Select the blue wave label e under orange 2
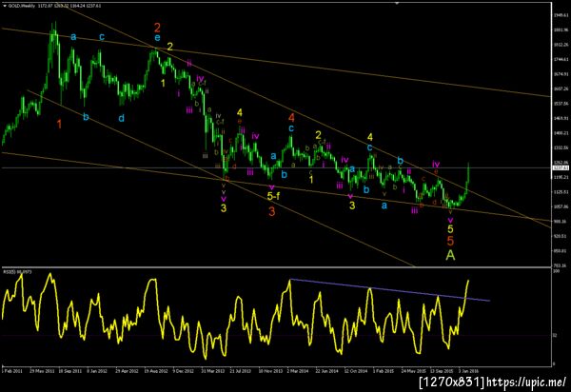 pos(157,38)
